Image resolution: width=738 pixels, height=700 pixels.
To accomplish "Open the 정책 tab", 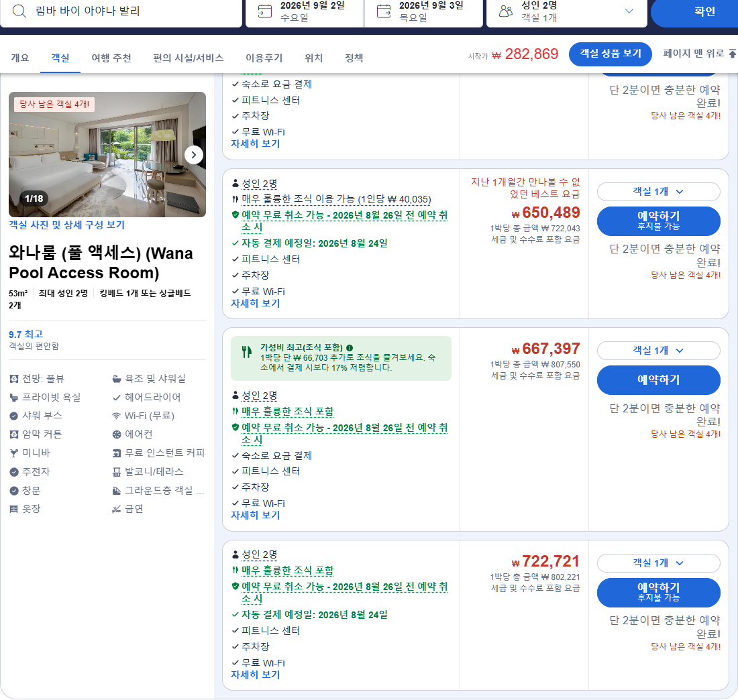I will [x=354, y=58].
